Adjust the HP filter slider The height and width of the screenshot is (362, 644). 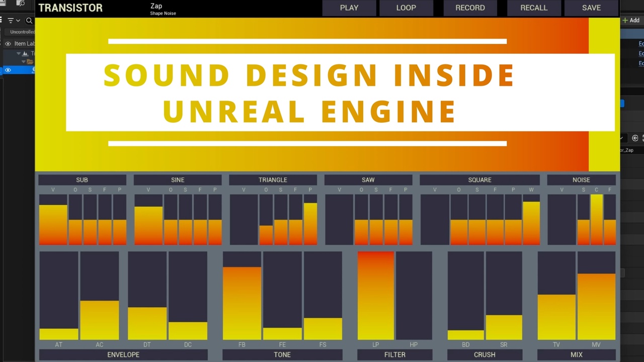point(414,296)
